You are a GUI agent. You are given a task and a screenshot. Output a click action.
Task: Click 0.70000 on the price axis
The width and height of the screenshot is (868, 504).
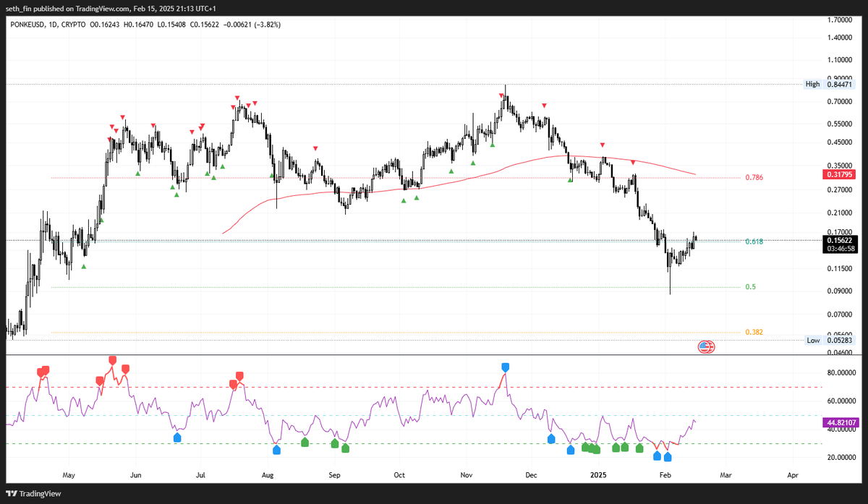(x=841, y=102)
